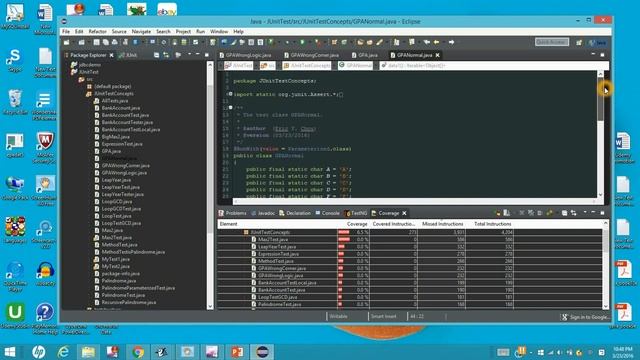
Task: Collapse the Javadoc comment block in editor
Action: [x=231, y=108]
